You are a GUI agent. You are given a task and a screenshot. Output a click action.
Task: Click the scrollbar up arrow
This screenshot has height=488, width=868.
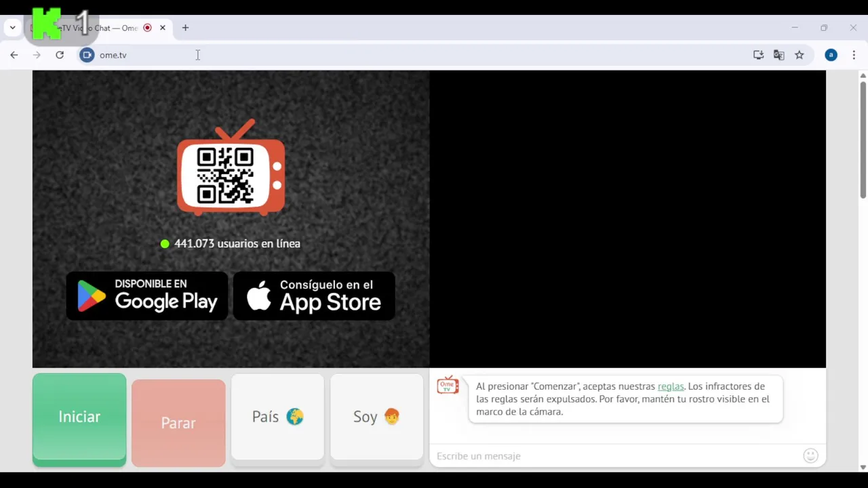863,75
